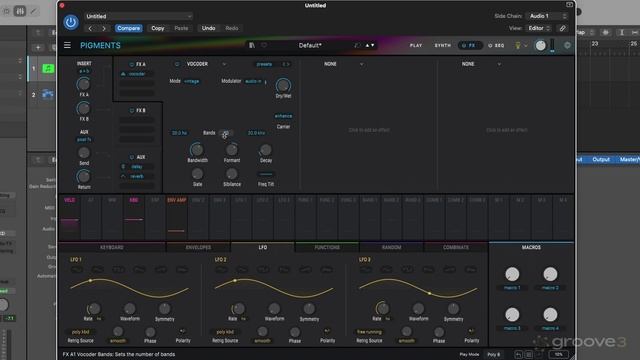The width and height of the screenshot is (640, 360).
Task: Open the vocoder Mode vintage dropdown
Action: point(191,81)
